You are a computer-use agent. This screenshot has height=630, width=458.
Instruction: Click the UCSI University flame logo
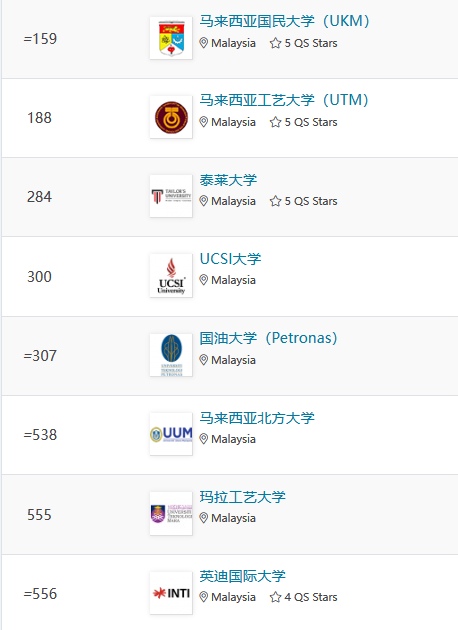(x=171, y=276)
